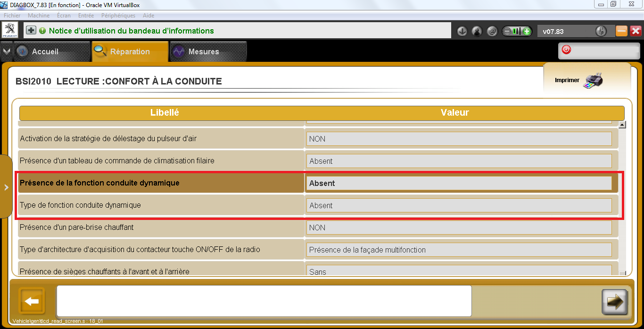
Task: Click the padlock icon beside version v07.83
Action: pyautogui.click(x=601, y=32)
